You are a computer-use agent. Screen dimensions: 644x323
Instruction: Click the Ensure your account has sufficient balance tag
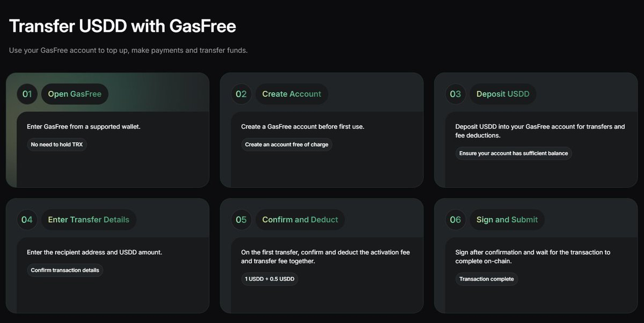pyautogui.click(x=514, y=153)
